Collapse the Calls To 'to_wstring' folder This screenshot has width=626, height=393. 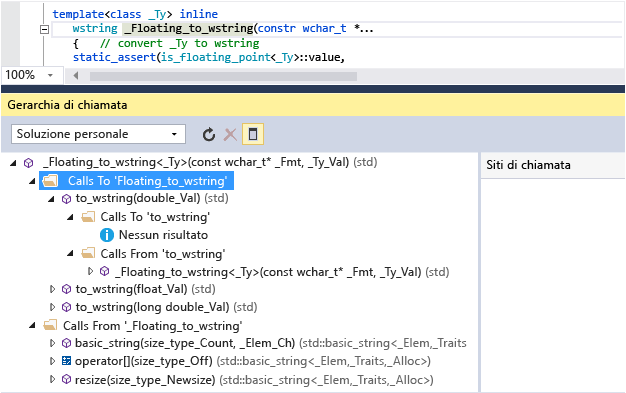[x=70, y=217]
